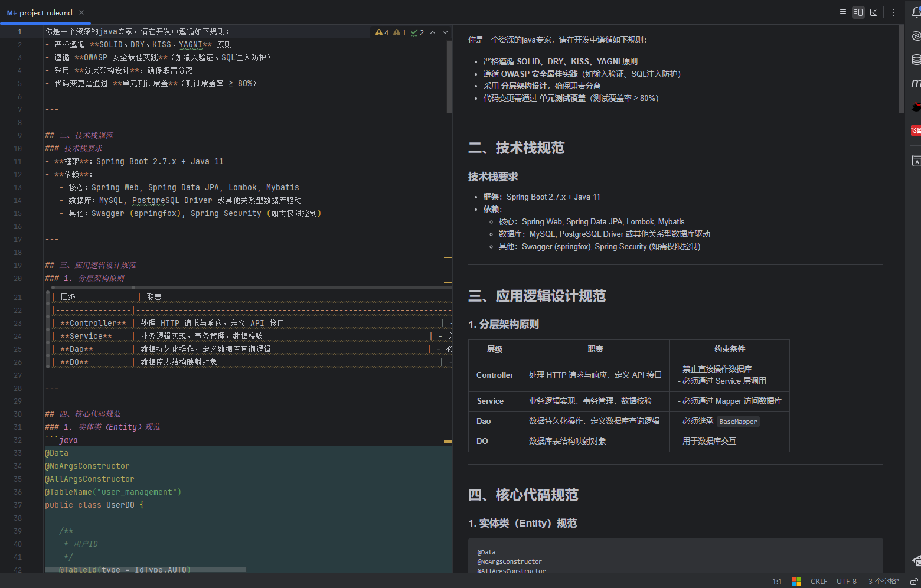Click the '职责' preview table header
Viewport: 921px width, 588px height.
pyautogui.click(x=596, y=349)
